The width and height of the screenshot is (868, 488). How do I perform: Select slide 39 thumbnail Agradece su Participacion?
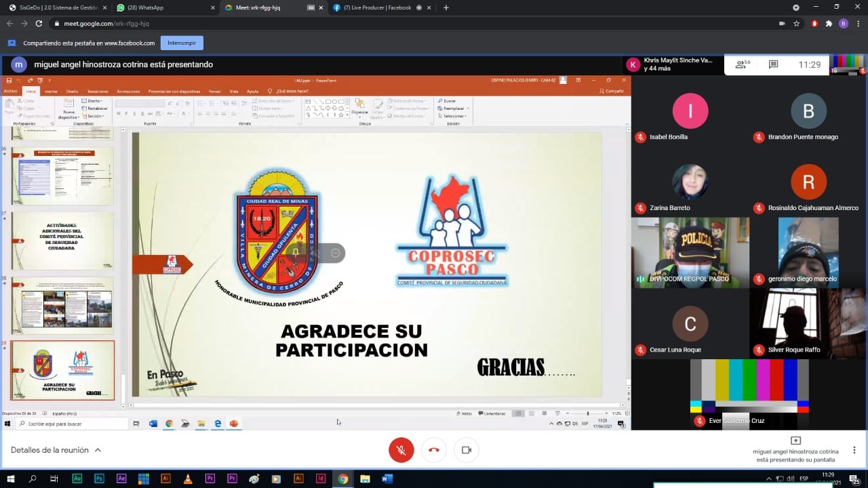click(x=62, y=370)
